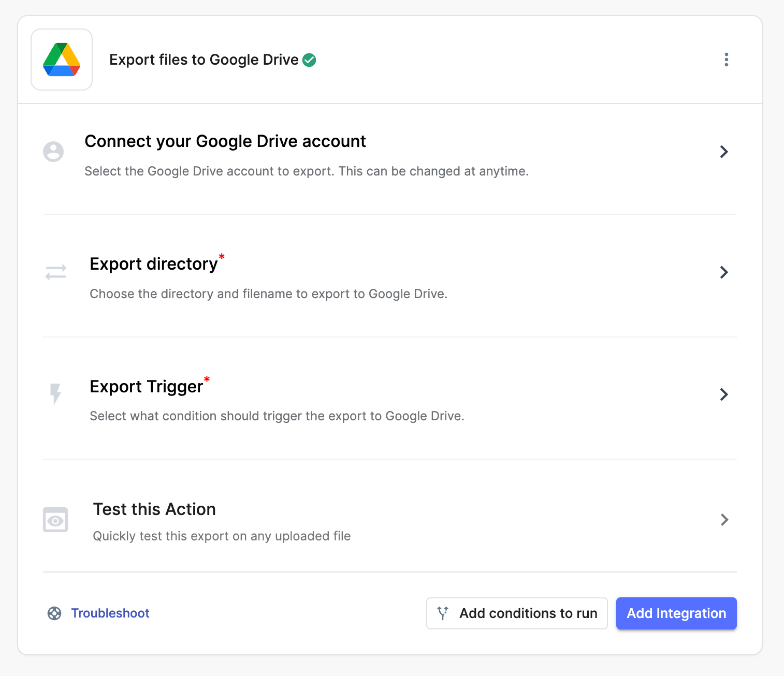Expand the Test this Action chevron
Screen dimensions: 784x676
coord(724,520)
